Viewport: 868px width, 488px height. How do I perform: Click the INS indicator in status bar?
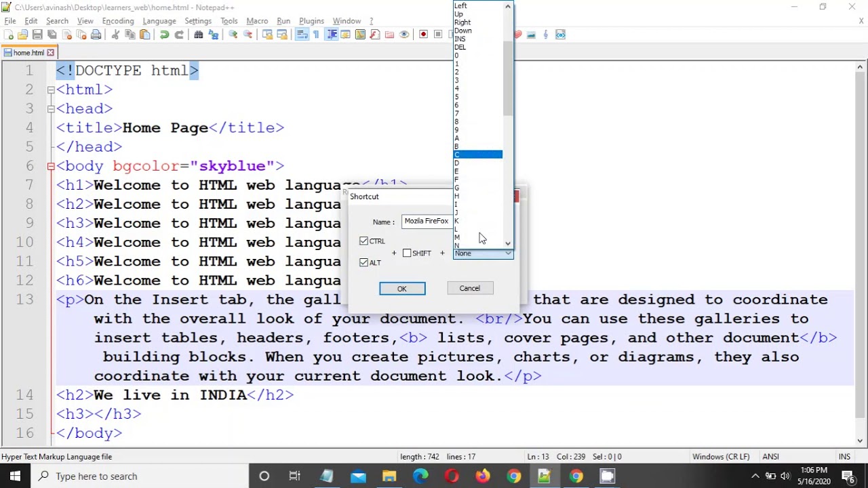844,457
